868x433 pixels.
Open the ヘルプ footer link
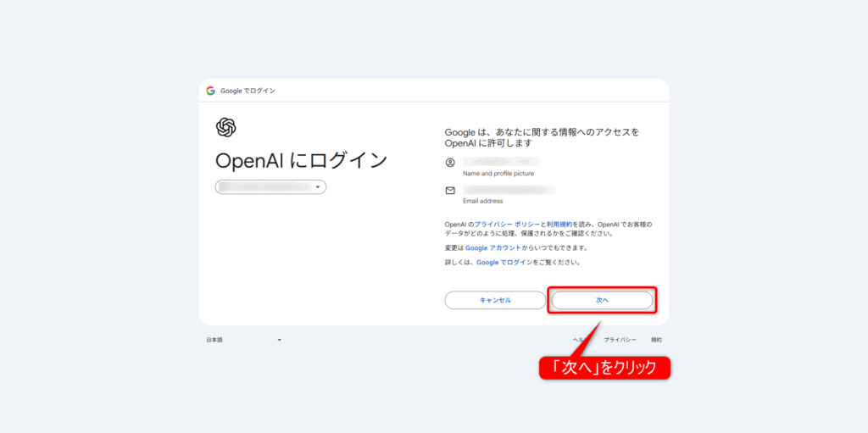[x=579, y=340]
